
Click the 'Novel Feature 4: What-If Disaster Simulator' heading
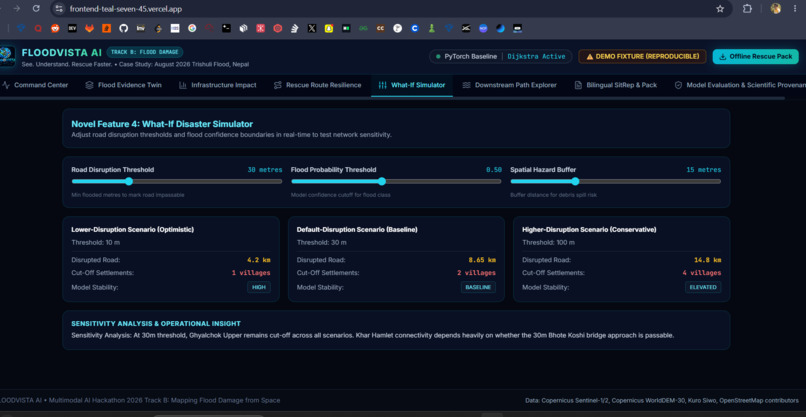pyautogui.click(x=162, y=124)
